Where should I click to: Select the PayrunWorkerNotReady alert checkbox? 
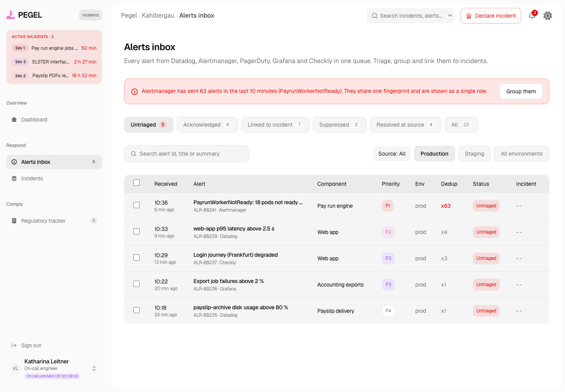137,205
